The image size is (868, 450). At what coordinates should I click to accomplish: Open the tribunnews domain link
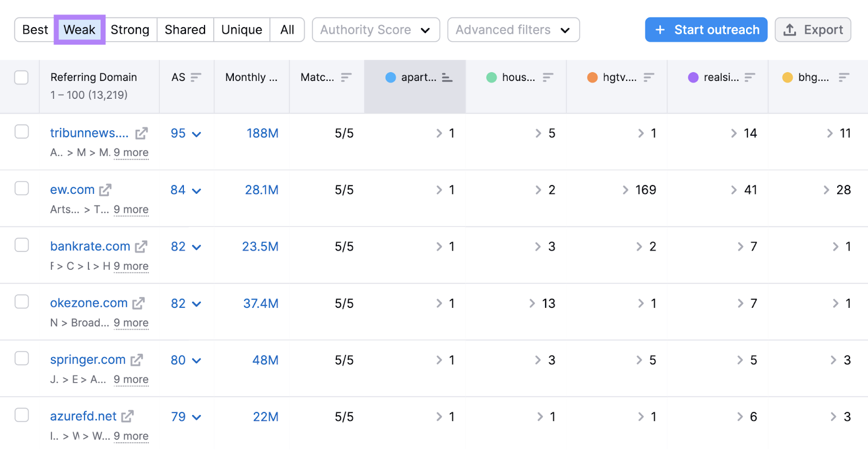tap(90, 133)
